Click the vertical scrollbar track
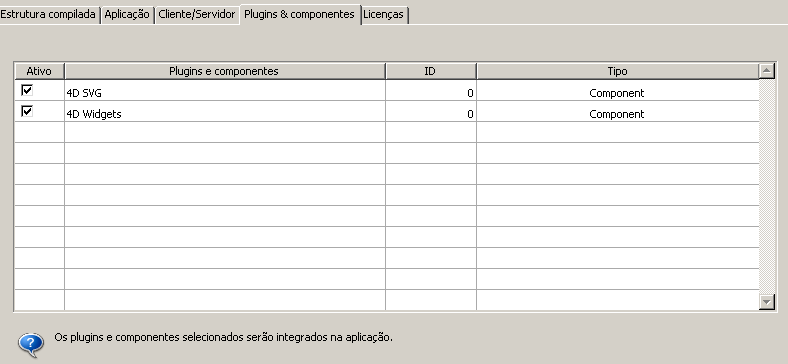Image resolution: width=788 pixels, height=364 pixels. coord(766,187)
